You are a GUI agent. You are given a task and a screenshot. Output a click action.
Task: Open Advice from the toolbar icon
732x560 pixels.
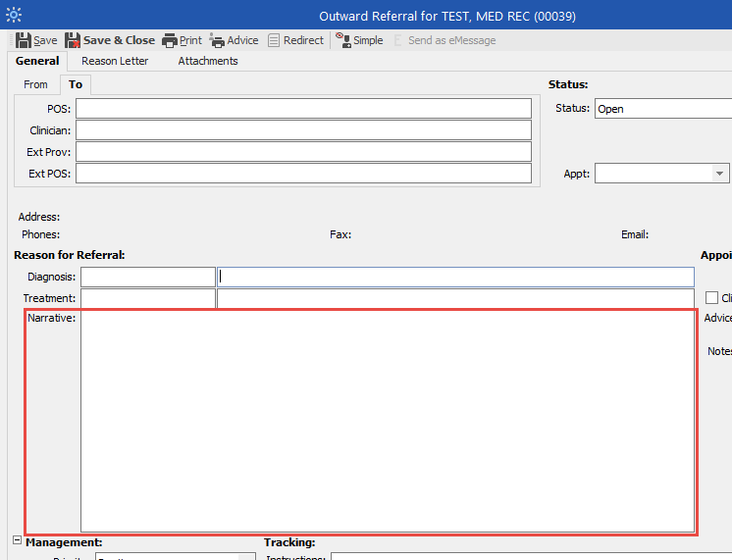pyautogui.click(x=218, y=40)
